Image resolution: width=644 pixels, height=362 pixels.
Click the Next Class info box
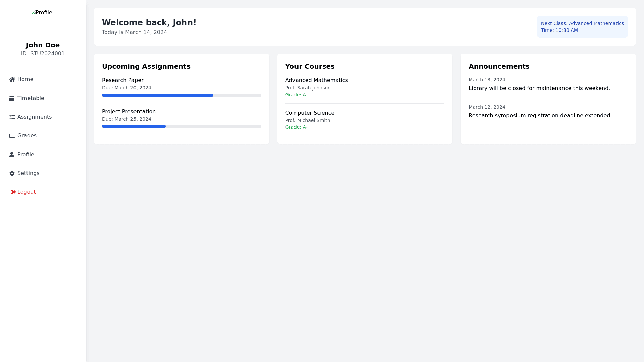point(582,27)
